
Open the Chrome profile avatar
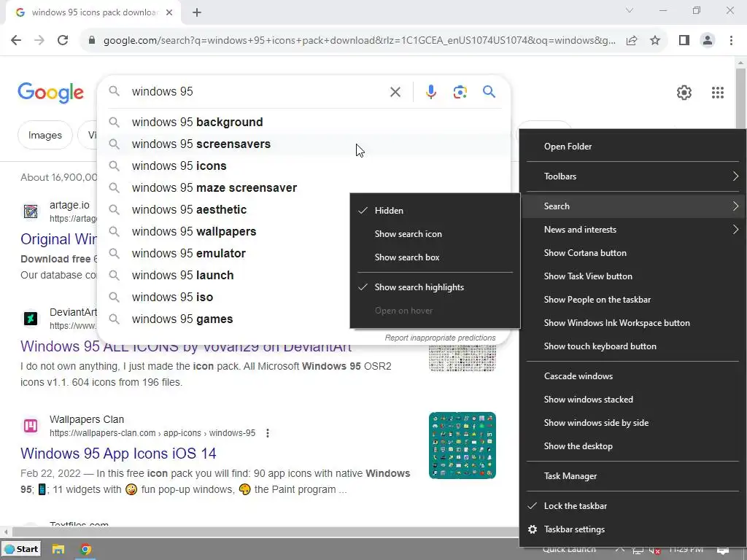pos(708,40)
